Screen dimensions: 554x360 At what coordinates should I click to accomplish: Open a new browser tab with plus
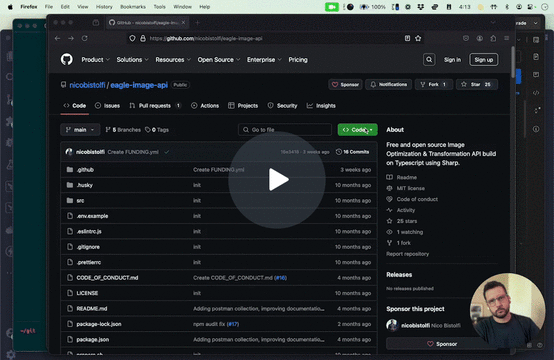click(198, 23)
